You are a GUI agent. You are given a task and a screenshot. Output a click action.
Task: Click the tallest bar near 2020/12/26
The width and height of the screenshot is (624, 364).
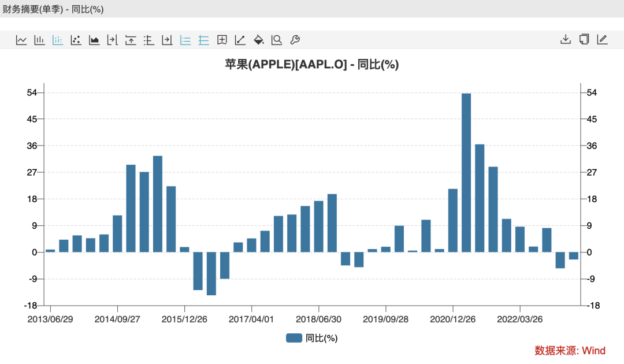tap(466, 173)
